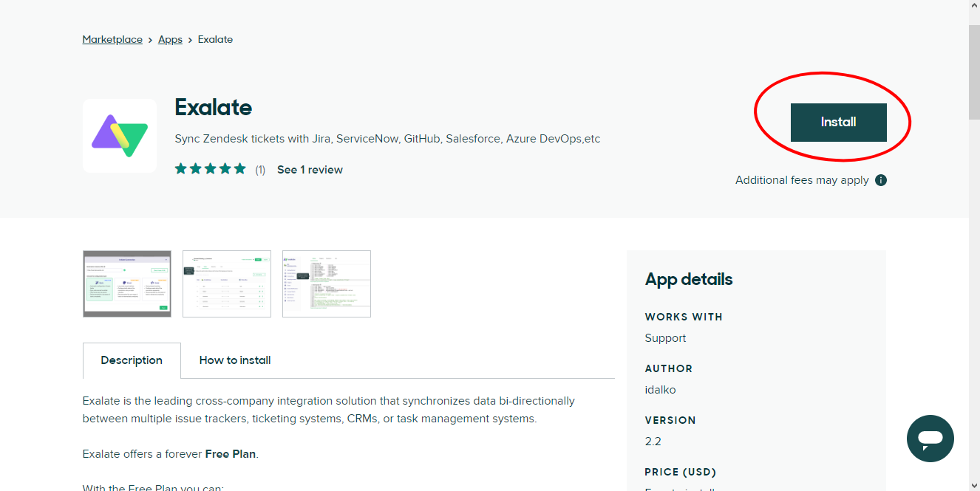This screenshot has width=980, height=491.
Task: Click the author name idalko
Action: click(661, 390)
